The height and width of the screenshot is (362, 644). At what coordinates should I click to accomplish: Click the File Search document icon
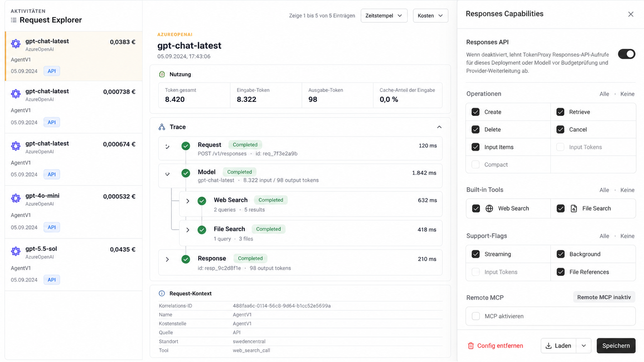(x=574, y=209)
